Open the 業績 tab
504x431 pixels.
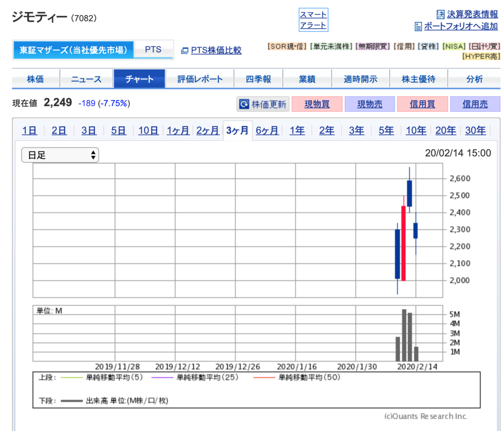tap(307, 79)
